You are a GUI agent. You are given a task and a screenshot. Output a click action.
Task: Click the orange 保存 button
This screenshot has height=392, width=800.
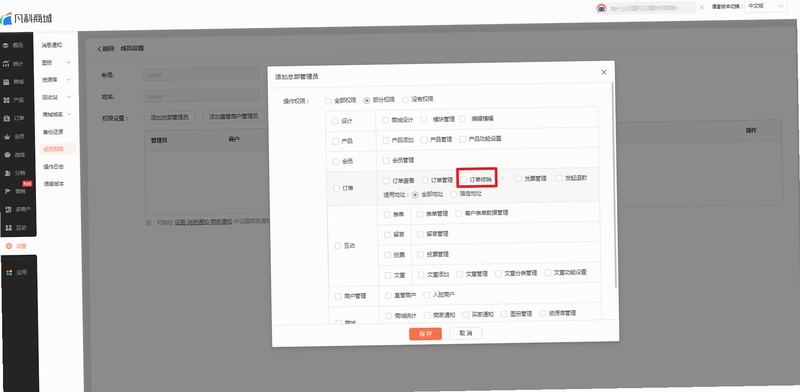(425, 334)
